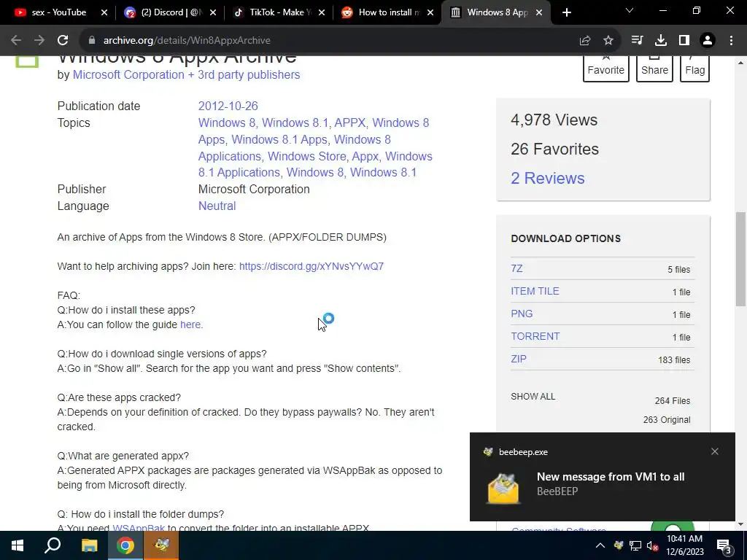Click the '183 files' ZIP count
The image size is (747, 560).
(673, 360)
